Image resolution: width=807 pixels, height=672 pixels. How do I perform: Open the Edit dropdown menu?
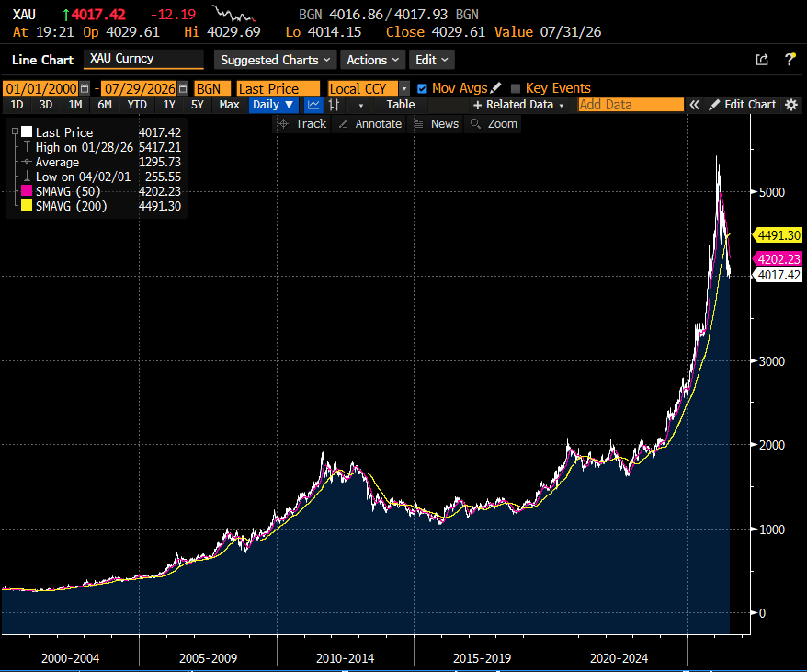click(432, 60)
